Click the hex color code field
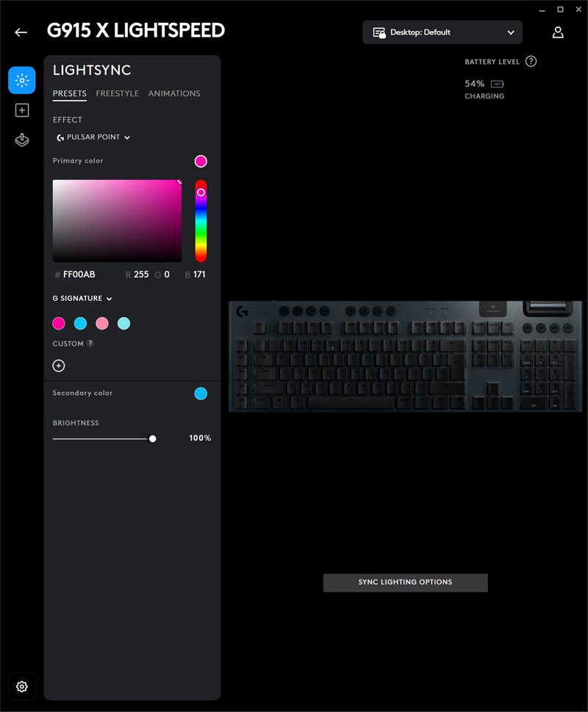The image size is (588, 712). coord(79,274)
